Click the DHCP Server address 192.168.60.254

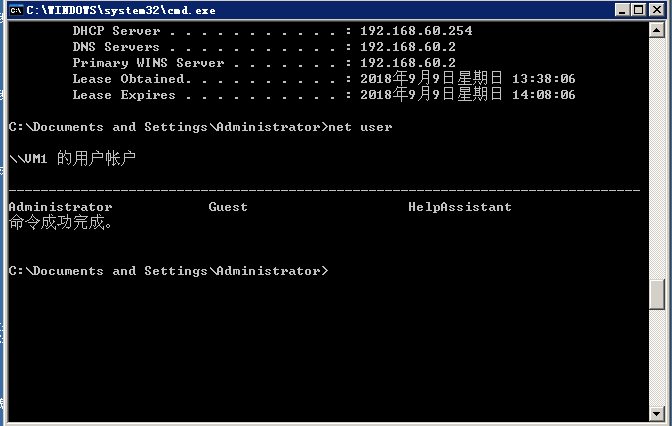pos(415,31)
